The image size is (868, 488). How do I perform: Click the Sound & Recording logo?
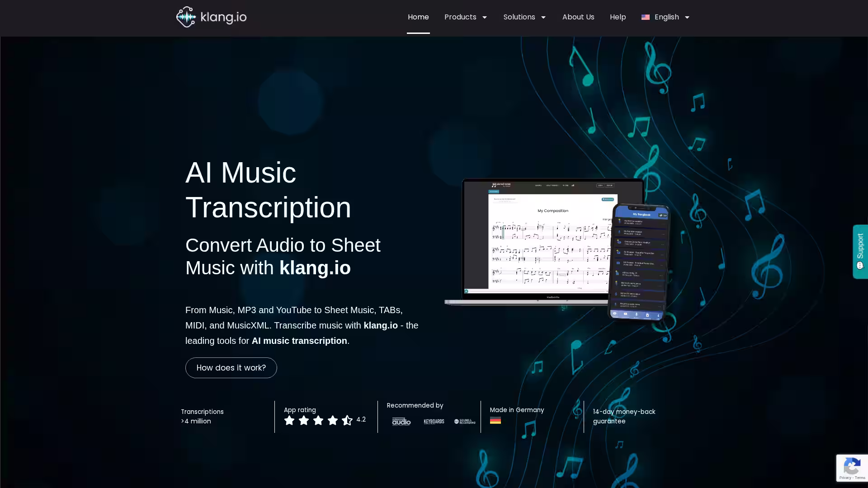pos(465,422)
